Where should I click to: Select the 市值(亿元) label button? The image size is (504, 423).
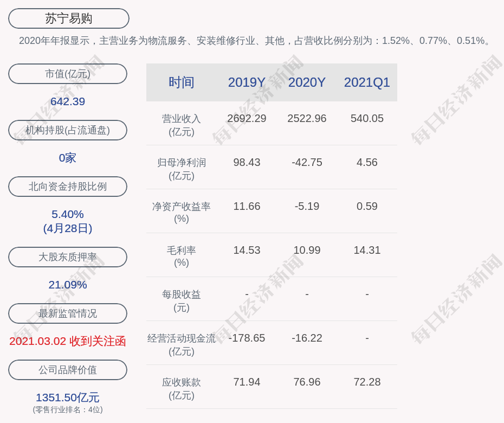68,74
